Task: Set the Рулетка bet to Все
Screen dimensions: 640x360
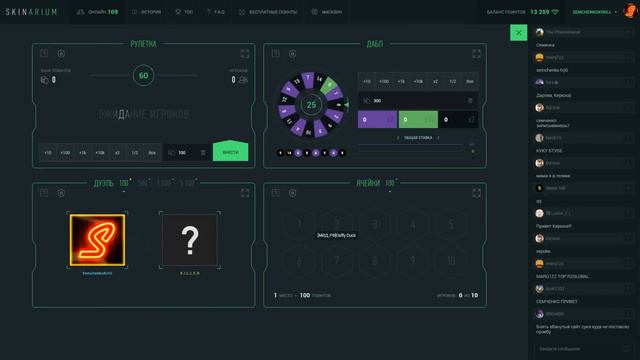Action: [x=152, y=153]
